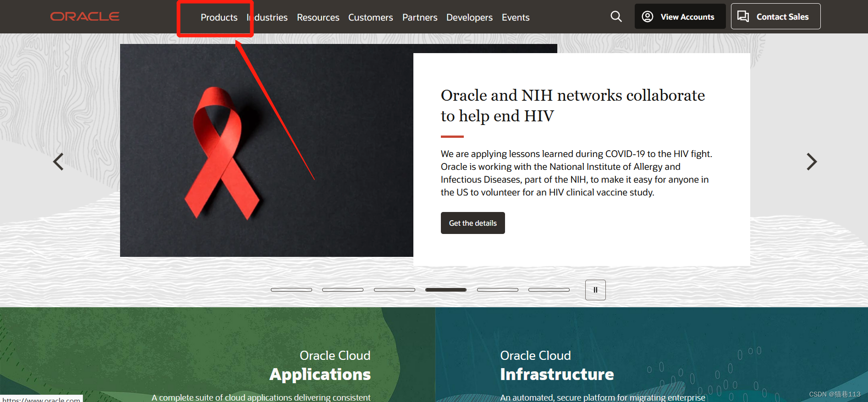This screenshot has height=402, width=868.
Task: Pause the carousel autoplay
Action: pos(595,290)
